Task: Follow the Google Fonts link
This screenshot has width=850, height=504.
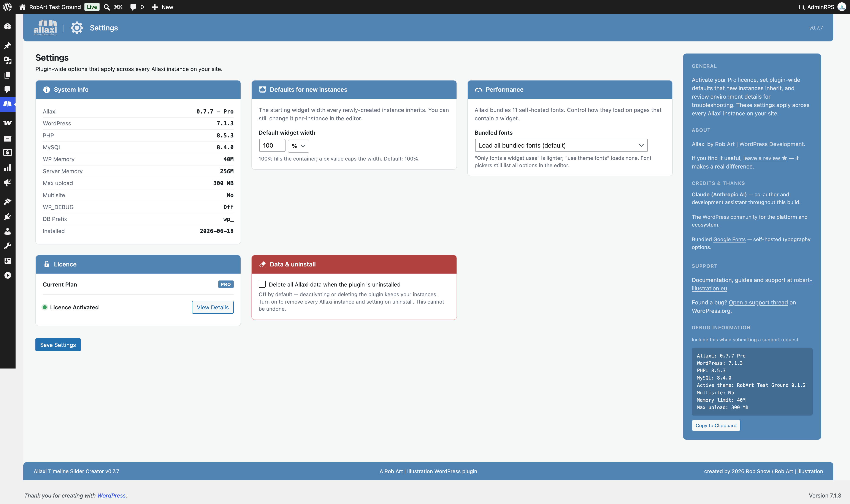Action: point(729,239)
